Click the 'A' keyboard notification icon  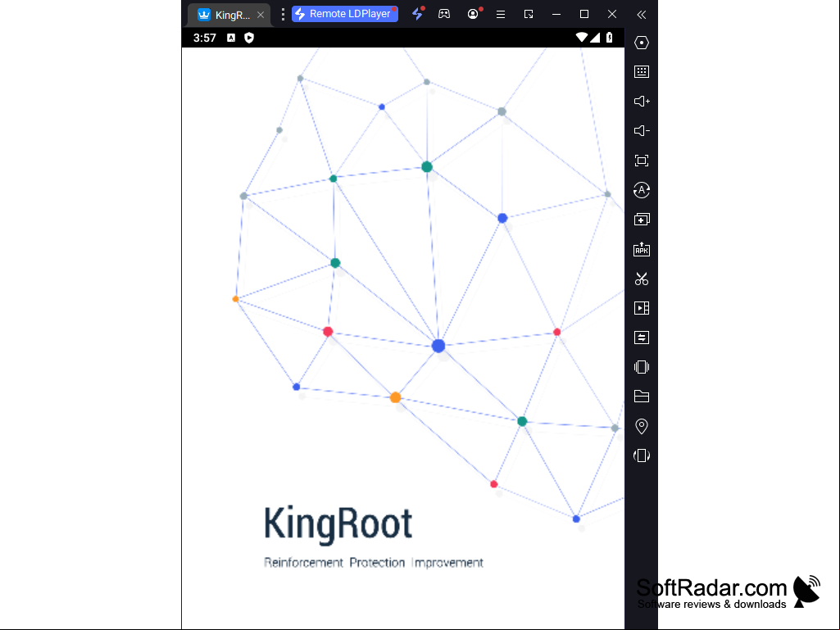(x=231, y=38)
